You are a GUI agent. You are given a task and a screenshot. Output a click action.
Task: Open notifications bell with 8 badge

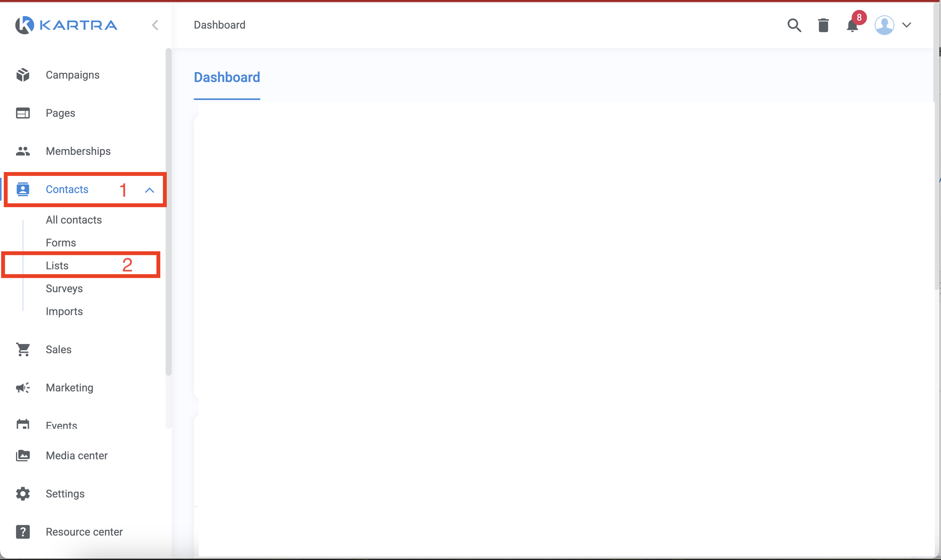(x=852, y=25)
